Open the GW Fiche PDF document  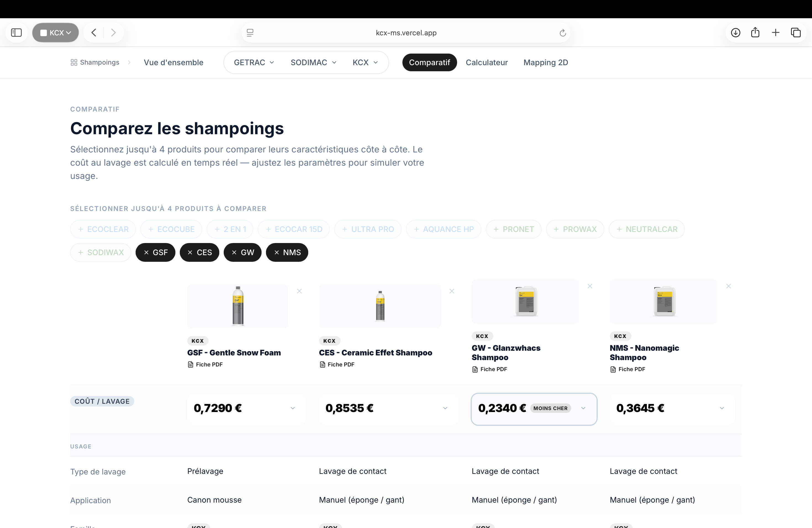coord(490,369)
